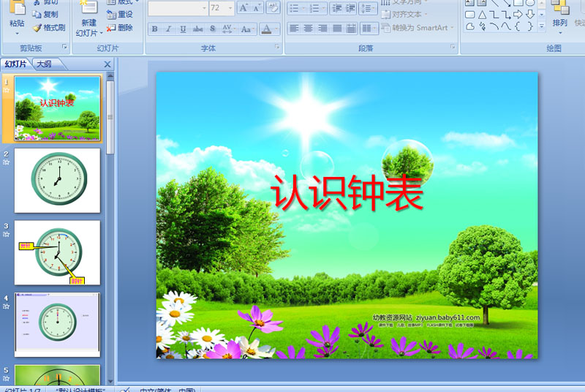Increase the list indent level

pos(350,8)
